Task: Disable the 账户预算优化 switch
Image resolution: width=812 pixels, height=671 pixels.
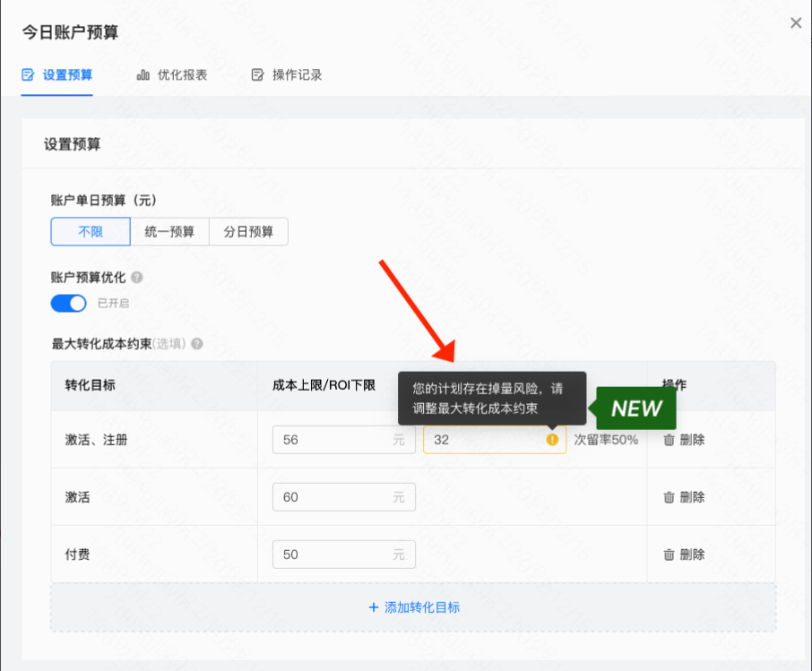Action: (x=68, y=303)
